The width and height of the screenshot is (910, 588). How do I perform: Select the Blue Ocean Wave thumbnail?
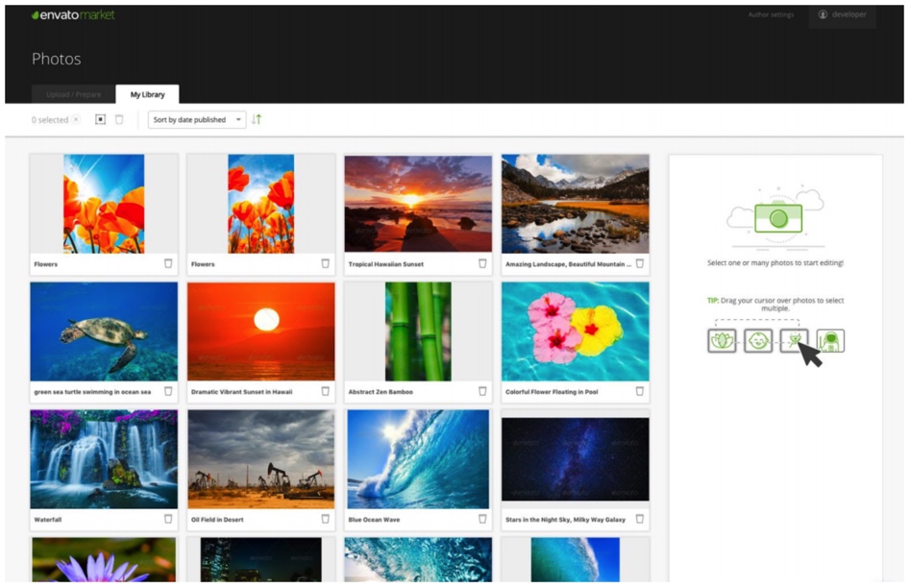click(418, 459)
